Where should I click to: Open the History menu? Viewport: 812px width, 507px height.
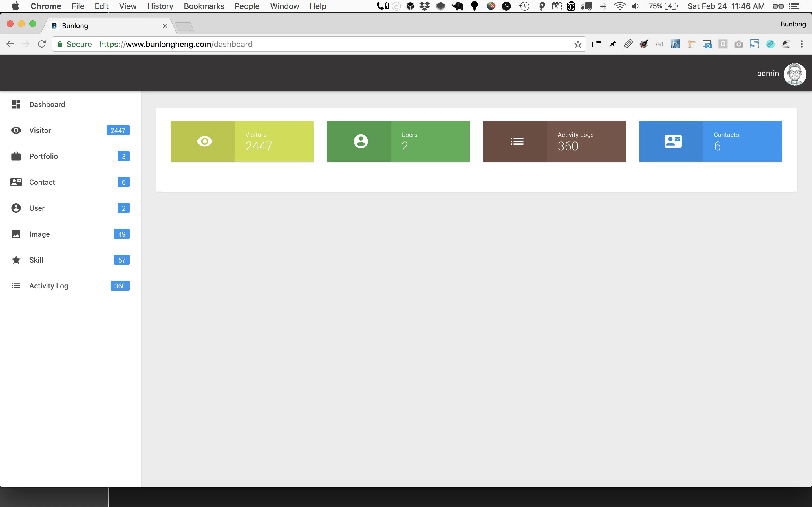[x=160, y=6]
